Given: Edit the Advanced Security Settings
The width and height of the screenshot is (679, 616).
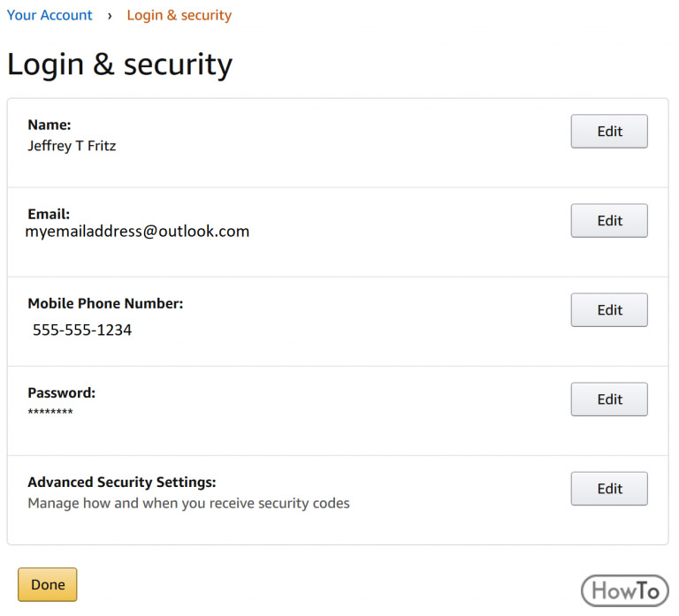Looking at the screenshot, I should point(609,489).
